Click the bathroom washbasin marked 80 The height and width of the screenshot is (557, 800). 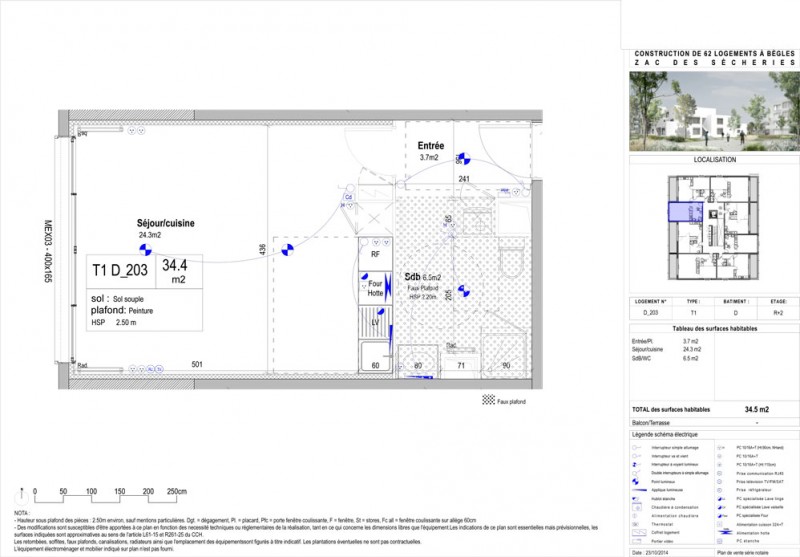(418, 360)
